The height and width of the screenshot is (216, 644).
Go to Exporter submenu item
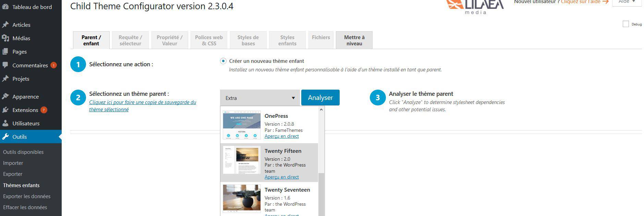click(13, 174)
